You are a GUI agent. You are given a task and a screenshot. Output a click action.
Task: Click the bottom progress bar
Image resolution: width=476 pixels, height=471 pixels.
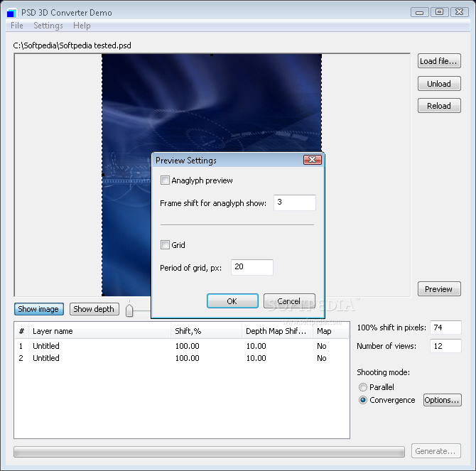coord(209,452)
